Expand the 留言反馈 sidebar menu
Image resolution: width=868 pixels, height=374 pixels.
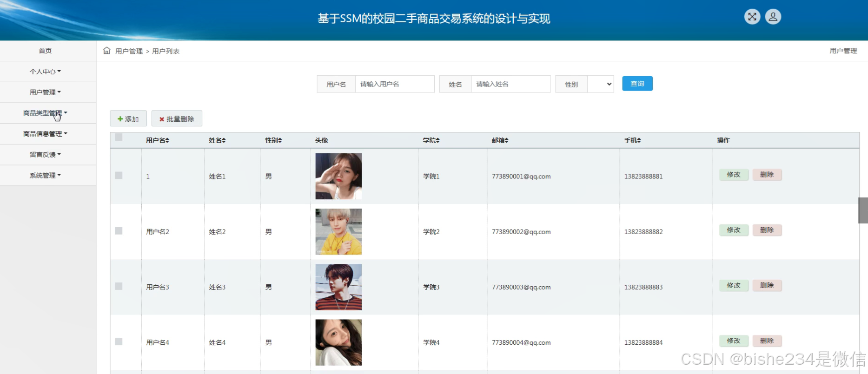coord(48,155)
